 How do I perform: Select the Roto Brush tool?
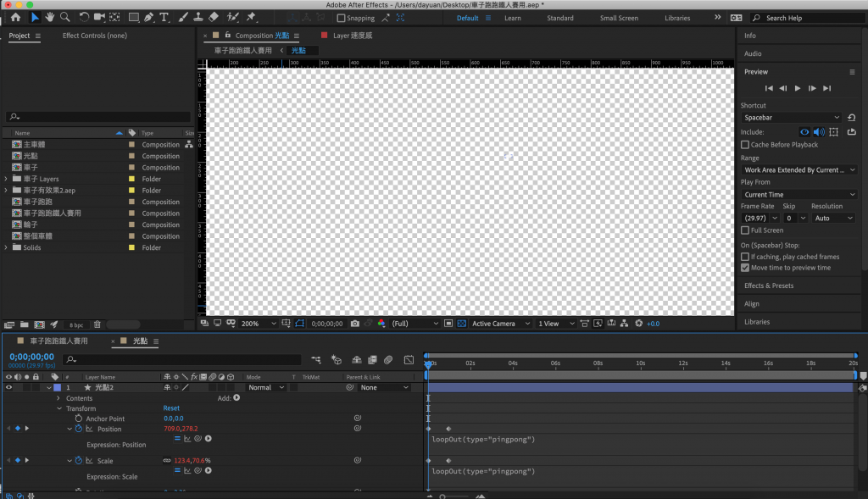click(x=233, y=17)
